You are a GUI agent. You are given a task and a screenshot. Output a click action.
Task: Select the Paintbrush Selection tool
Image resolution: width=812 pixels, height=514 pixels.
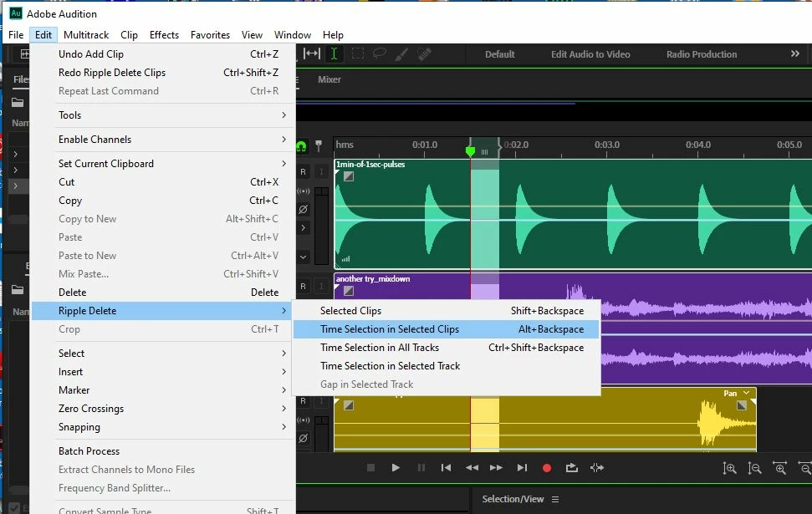[402, 53]
